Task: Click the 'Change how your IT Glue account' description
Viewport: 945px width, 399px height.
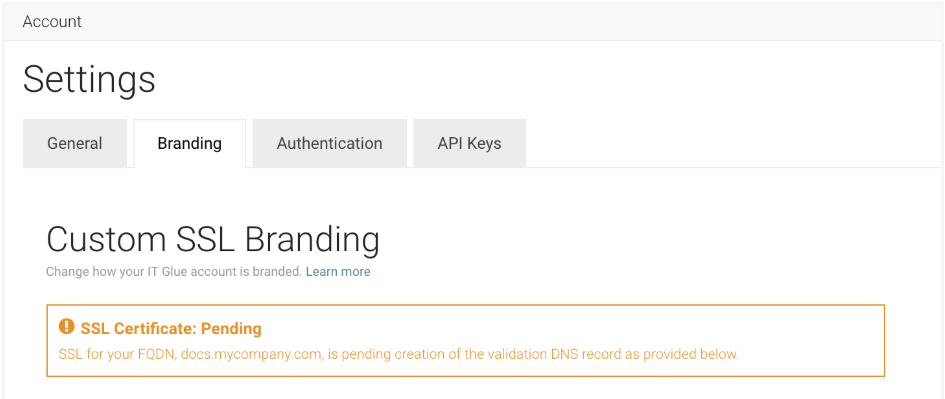Action: 174,272
